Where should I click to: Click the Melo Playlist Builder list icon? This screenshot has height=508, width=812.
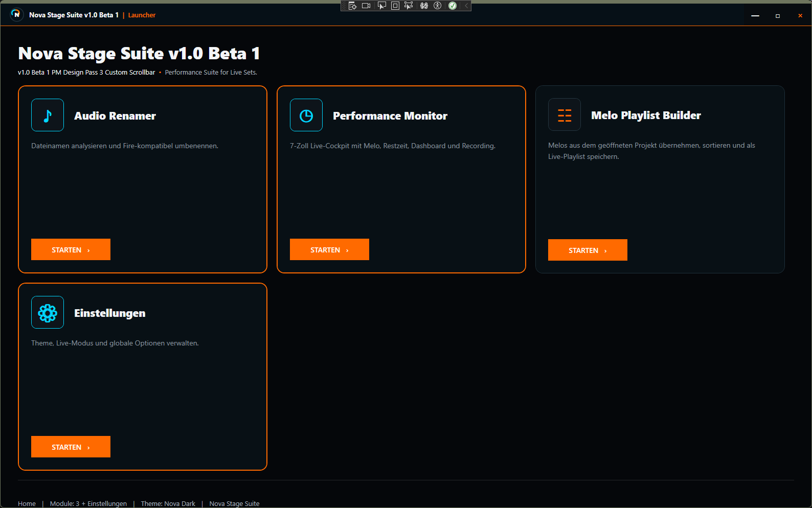pos(565,114)
